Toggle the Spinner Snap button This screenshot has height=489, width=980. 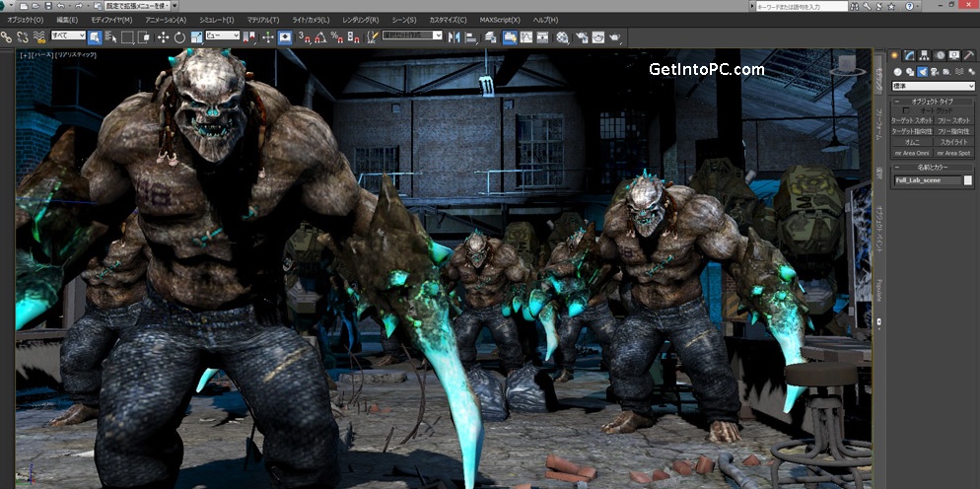354,37
